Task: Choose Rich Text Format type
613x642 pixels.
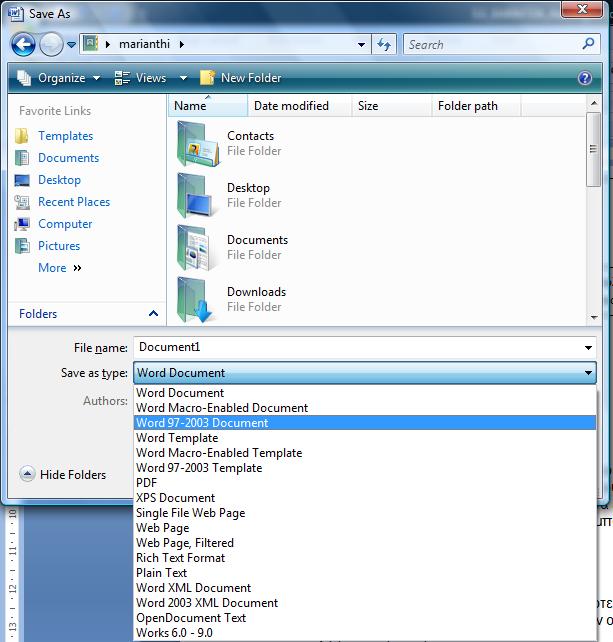Action: 364,558
